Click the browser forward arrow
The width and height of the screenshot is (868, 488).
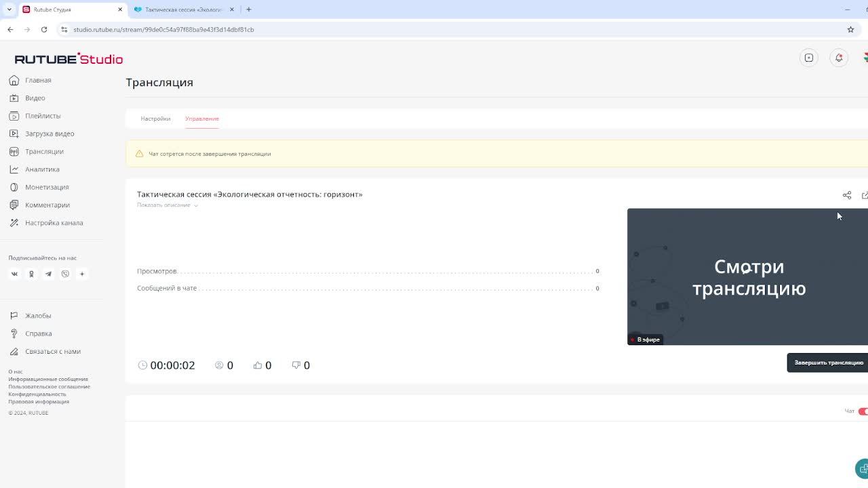[27, 30]
